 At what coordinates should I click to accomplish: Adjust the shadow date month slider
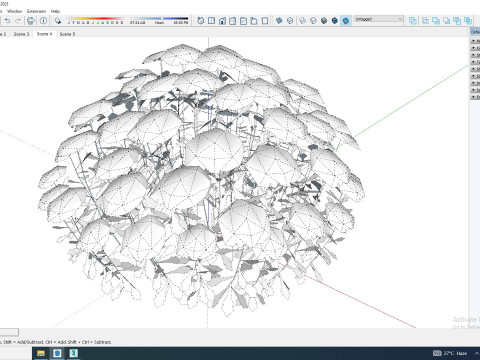point(96,19)
